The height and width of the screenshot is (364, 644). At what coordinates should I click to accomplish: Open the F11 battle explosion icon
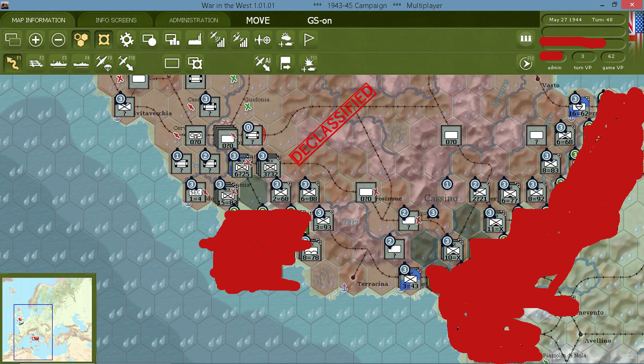pos(308,63)
